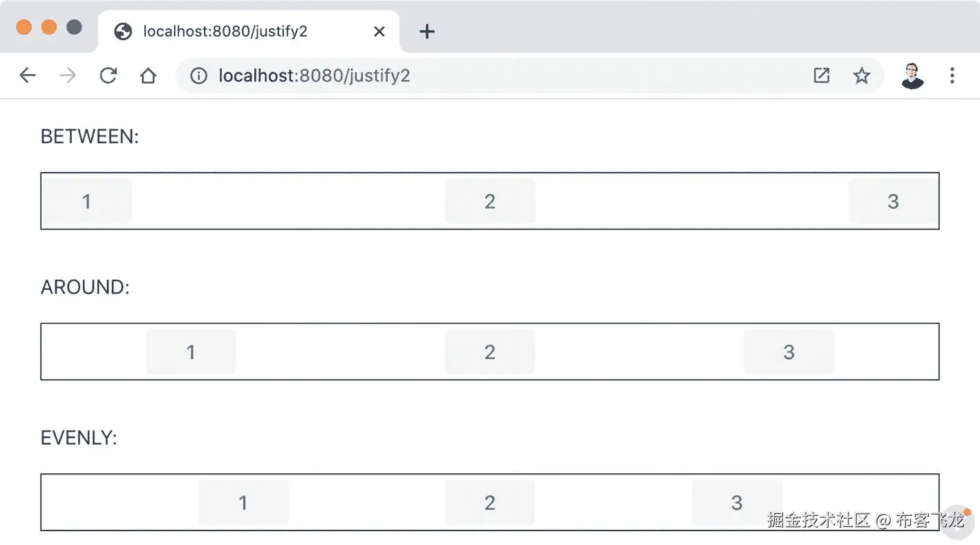
Task: Click button 3 in the BETWEEN row
Action: click(893, 201)
